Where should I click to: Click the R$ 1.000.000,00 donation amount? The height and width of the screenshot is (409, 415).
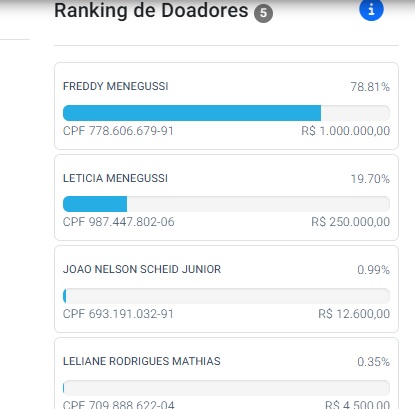click(346, 131)
